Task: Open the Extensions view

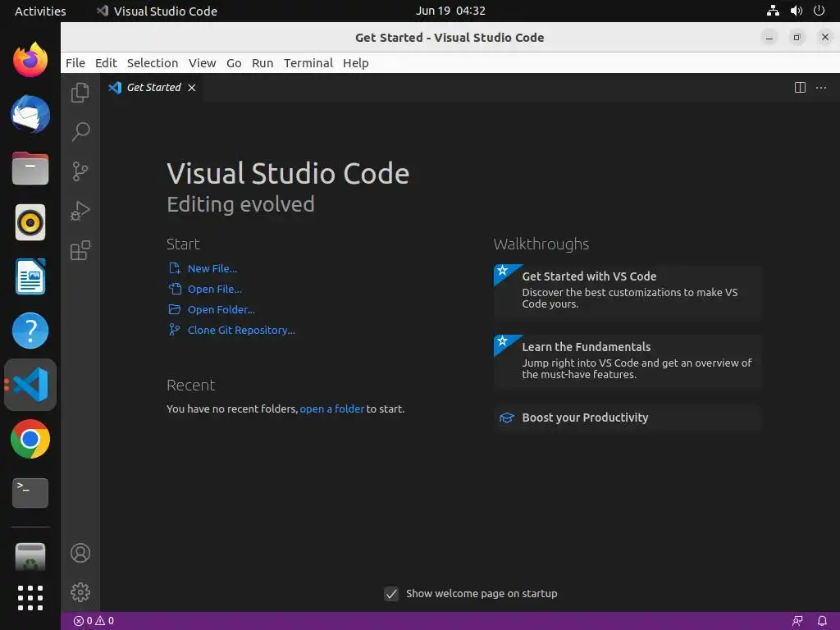Action: [x=80, y=250]
